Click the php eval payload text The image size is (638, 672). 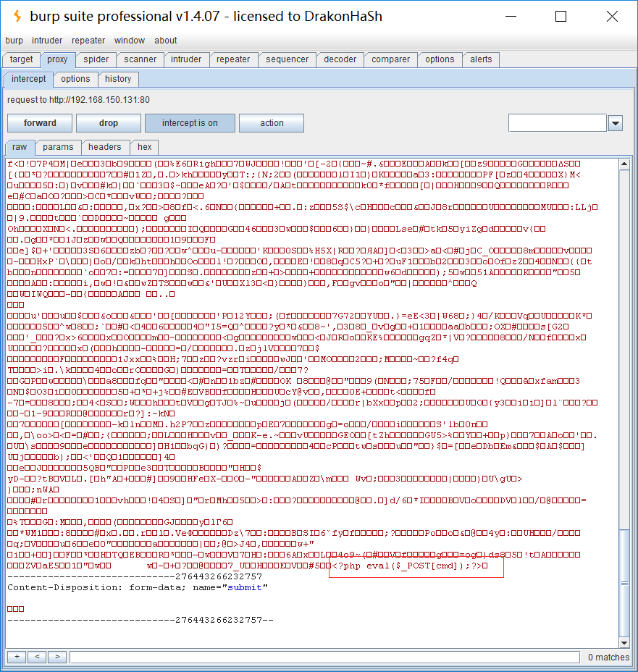point(410,566)
